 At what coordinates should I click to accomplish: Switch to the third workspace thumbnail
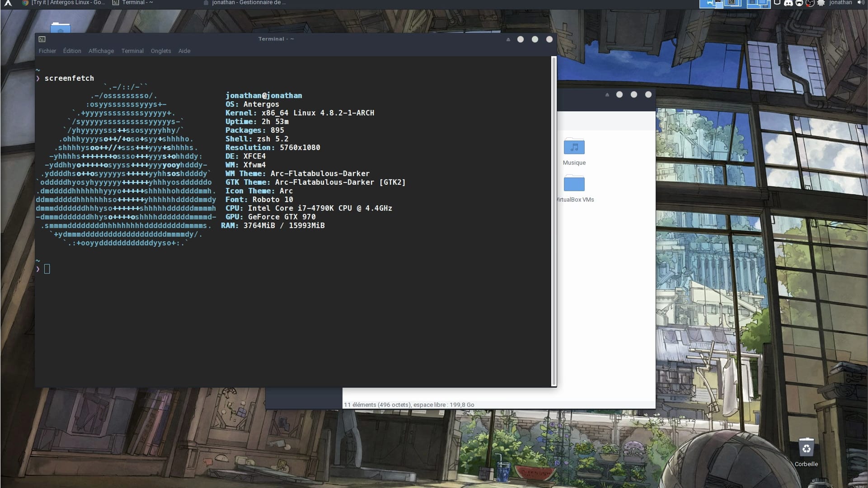(x=759, y=4)
